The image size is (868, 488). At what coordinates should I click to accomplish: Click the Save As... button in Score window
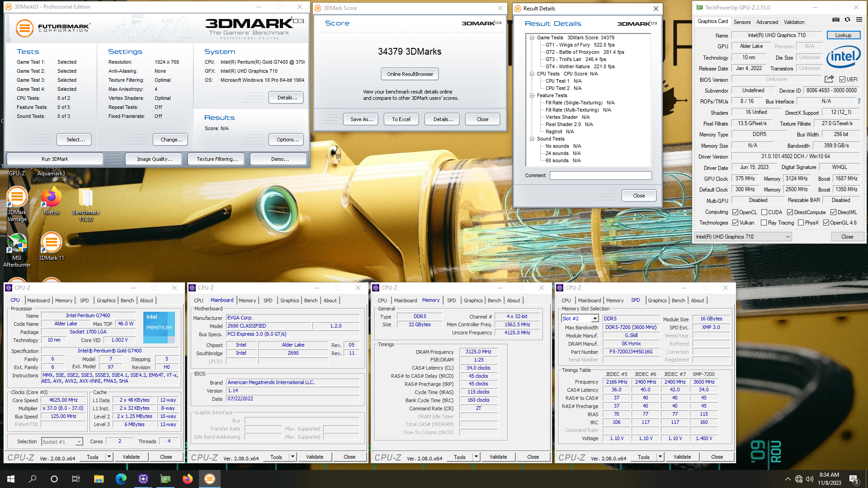(x=362, y=119)
